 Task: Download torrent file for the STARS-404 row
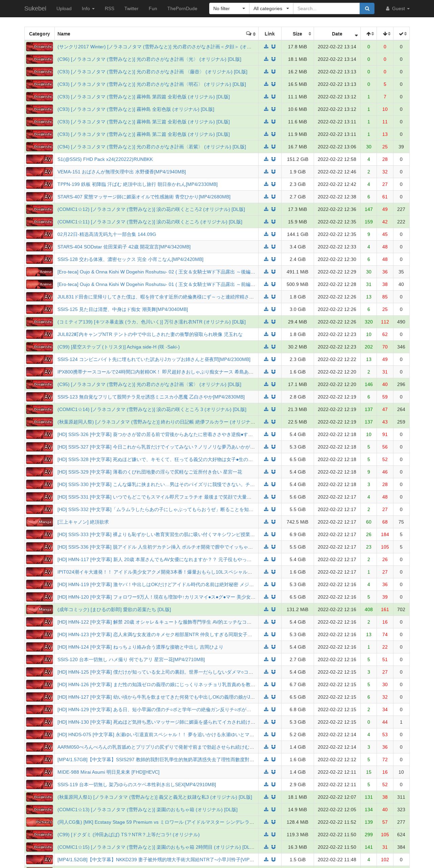click(x=266, y=247)
